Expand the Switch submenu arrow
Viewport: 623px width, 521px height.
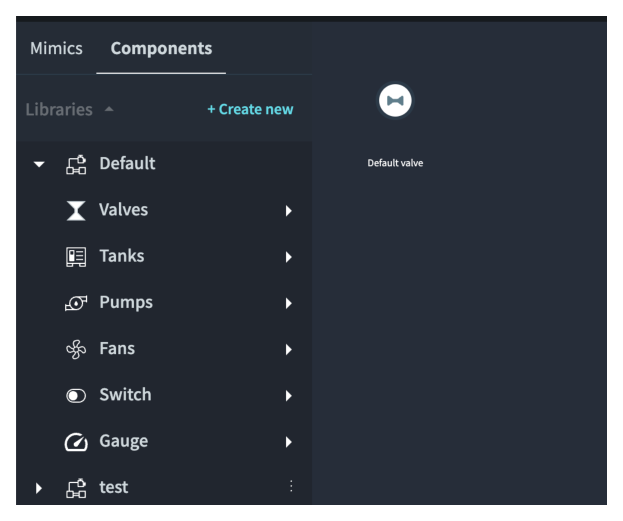(x=288, y=396)
